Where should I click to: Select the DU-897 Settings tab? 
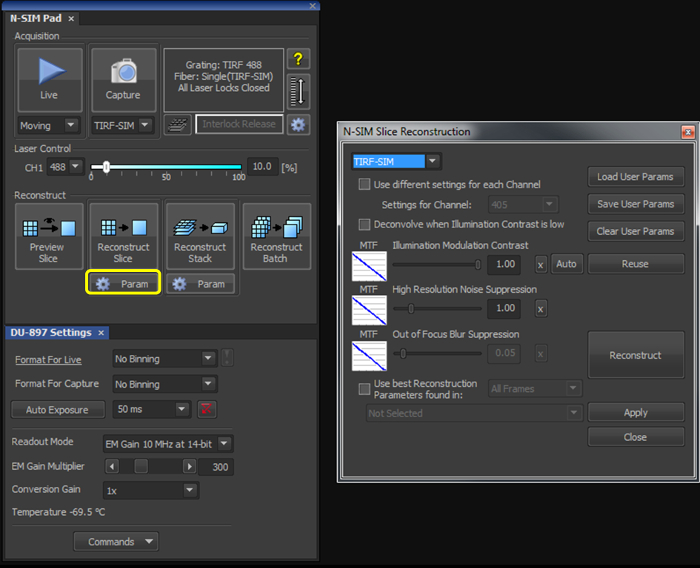[51, 332]
